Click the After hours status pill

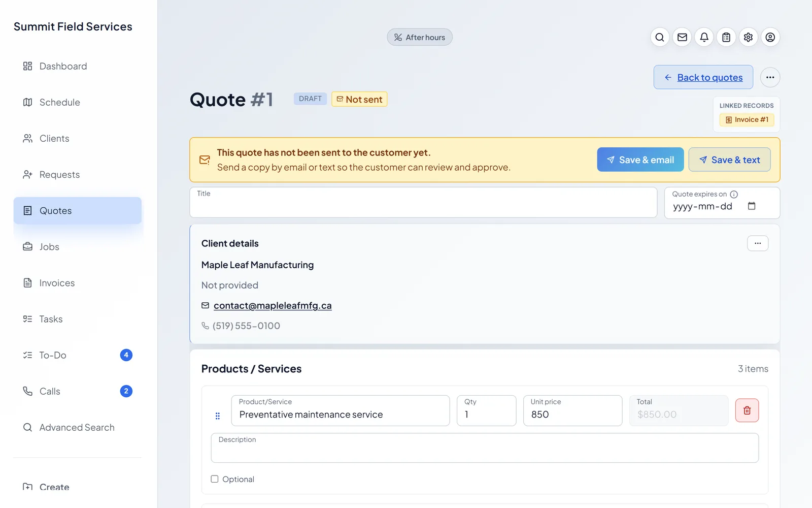(420, 37)
